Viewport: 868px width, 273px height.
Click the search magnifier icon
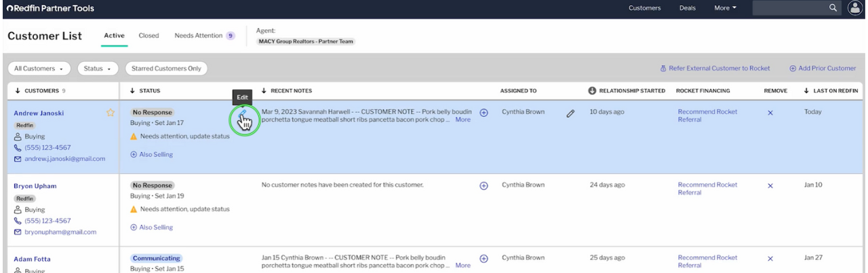pos(833,8)
